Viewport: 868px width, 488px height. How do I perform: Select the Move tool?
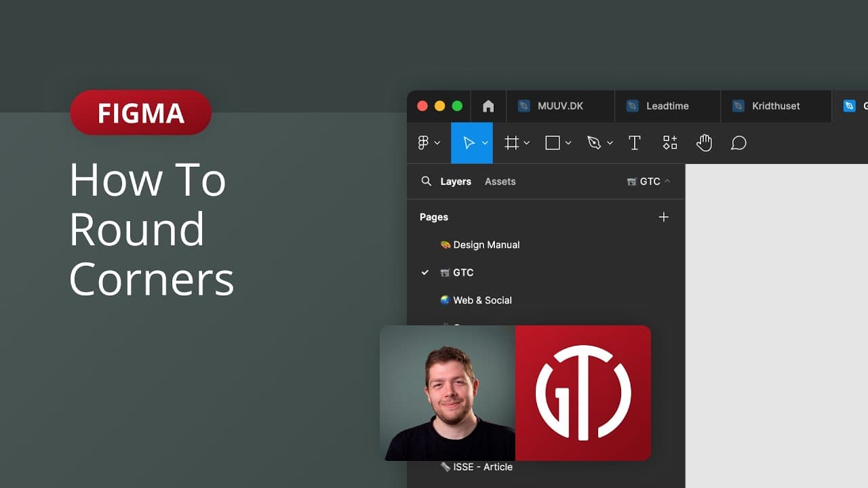click(469, 143)
